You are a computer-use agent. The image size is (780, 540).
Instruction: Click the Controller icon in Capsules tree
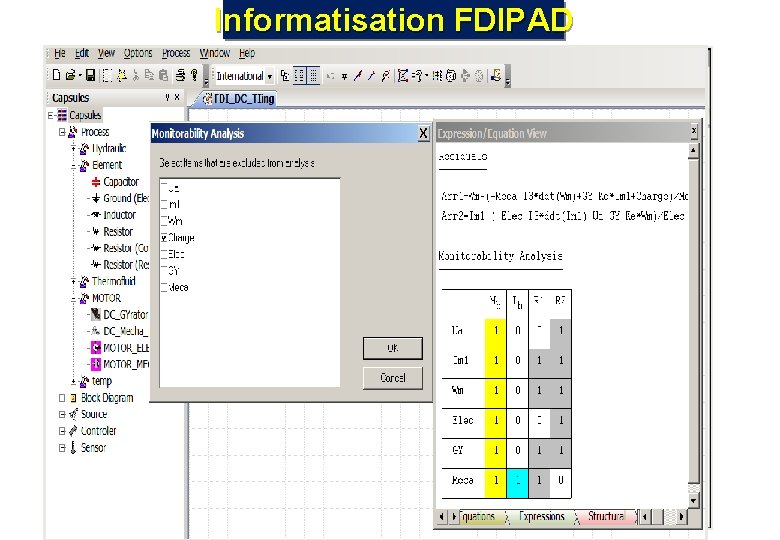coord(73,431)
